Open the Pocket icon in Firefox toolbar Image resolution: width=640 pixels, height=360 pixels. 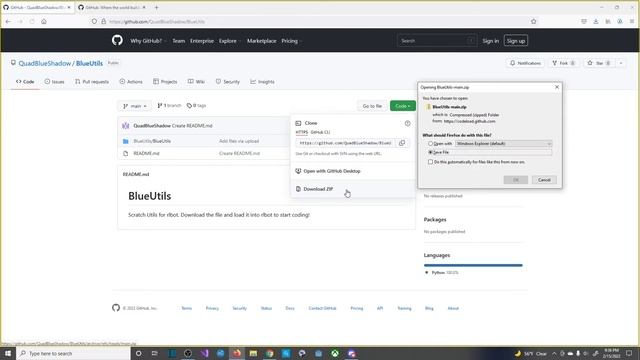click(584, 21)
